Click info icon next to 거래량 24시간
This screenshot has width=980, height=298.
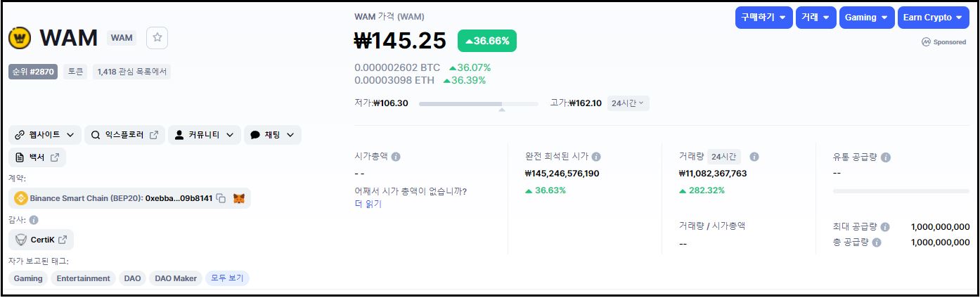(754, 157)
